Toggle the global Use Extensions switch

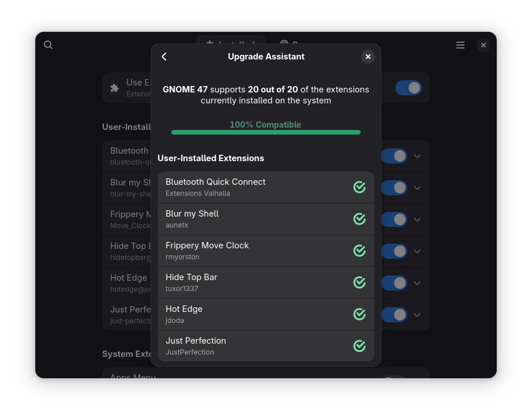409,88
